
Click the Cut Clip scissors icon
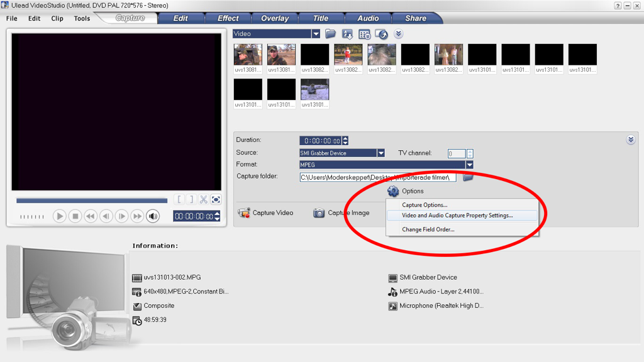click(x=203, y=199)
